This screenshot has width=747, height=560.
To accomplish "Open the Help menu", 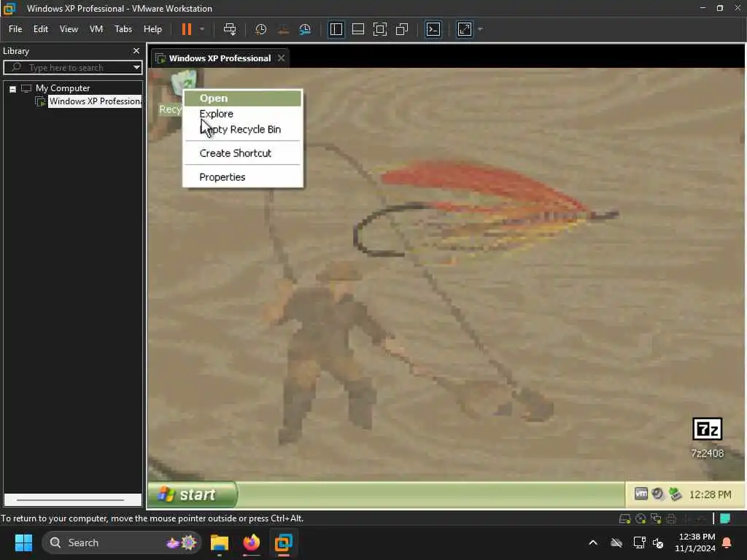I will coord(153,29).
